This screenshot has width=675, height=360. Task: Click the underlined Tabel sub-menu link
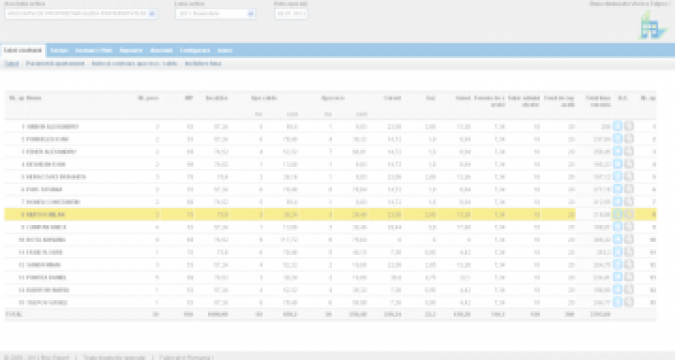(12, 63)
